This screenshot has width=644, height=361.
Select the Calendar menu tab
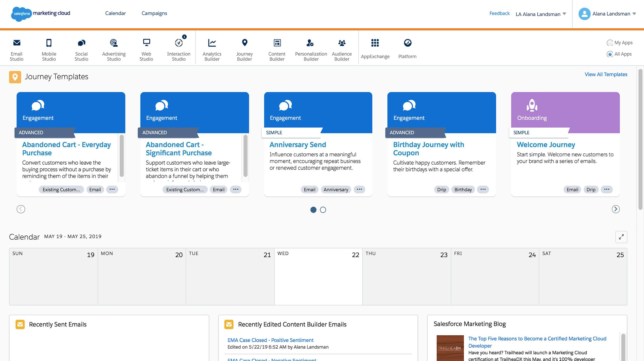115,13
